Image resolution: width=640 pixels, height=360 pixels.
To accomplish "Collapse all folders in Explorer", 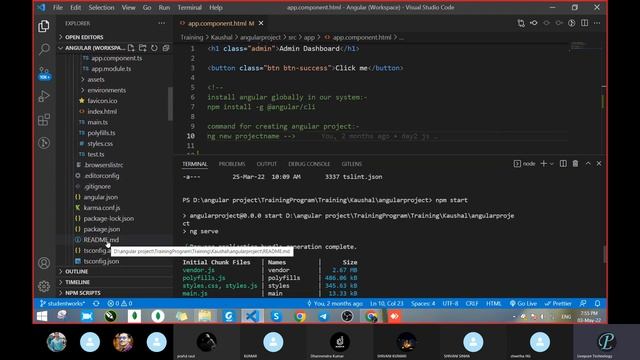I will (166, 48).
